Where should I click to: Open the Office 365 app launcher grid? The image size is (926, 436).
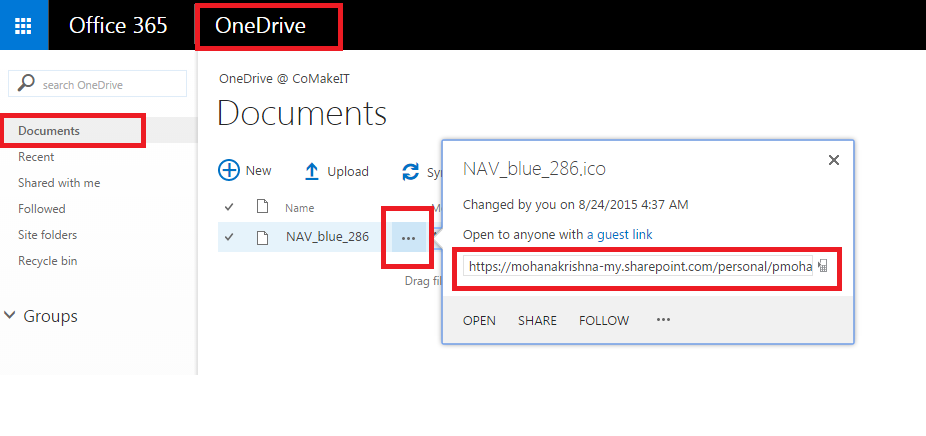pos(24,25)
